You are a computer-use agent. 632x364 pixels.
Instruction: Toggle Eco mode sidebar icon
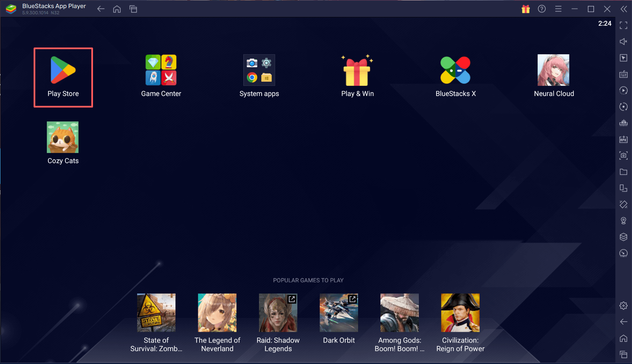624,253
